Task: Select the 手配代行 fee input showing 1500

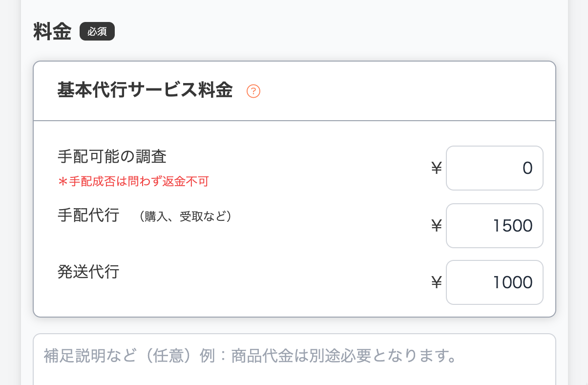Action: 494,225
